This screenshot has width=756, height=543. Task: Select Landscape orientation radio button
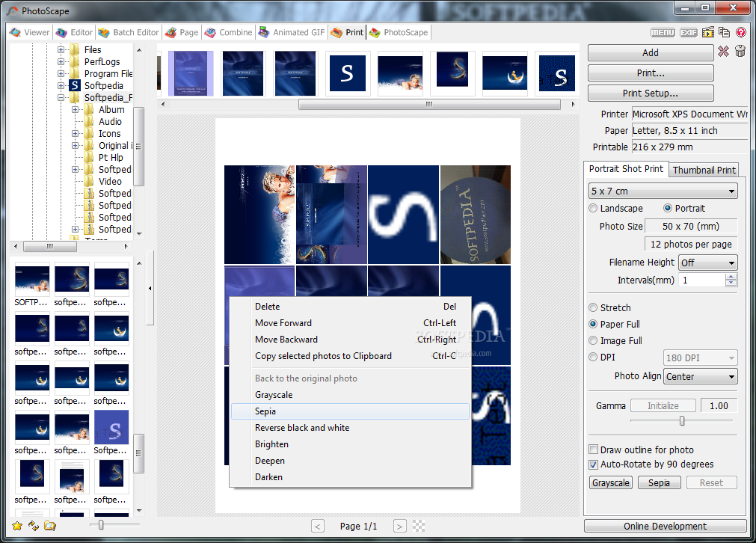coord(593,209)
